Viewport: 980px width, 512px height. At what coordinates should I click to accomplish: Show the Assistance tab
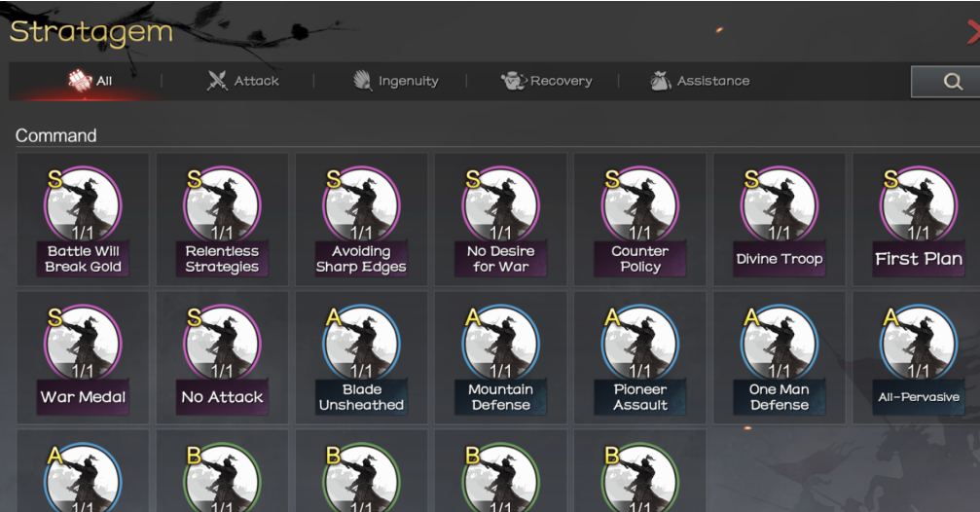pyautogui.click(x=700, y=81)
